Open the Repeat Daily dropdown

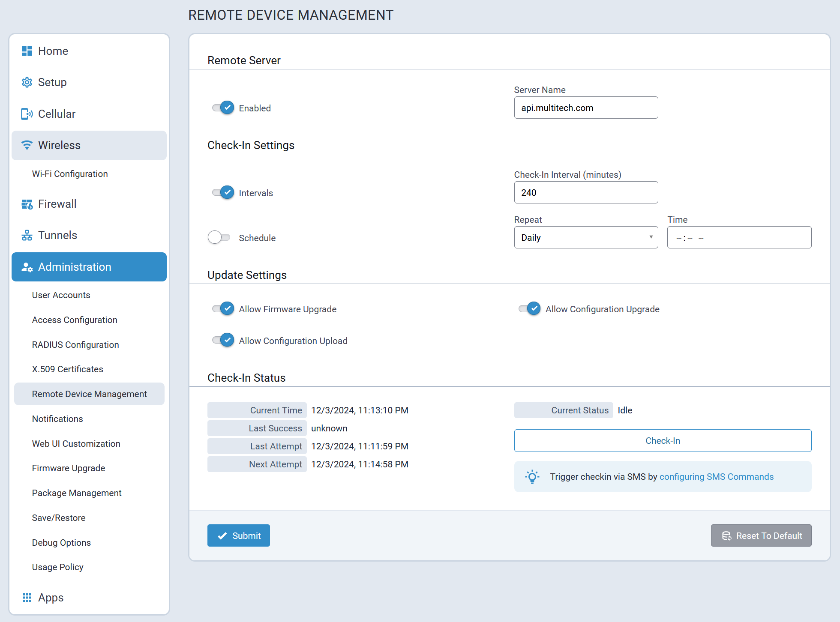585,237
